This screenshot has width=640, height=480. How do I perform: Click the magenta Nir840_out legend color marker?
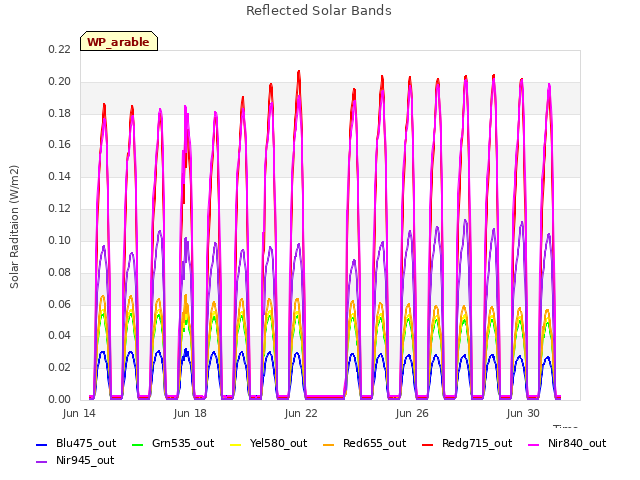(x=533, y=444)
